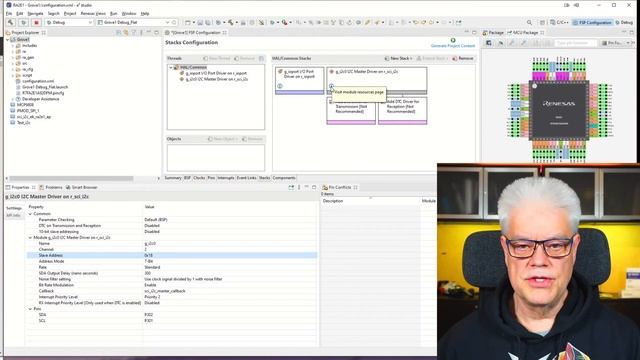Expand the src folder in Project Explorer

13,64
